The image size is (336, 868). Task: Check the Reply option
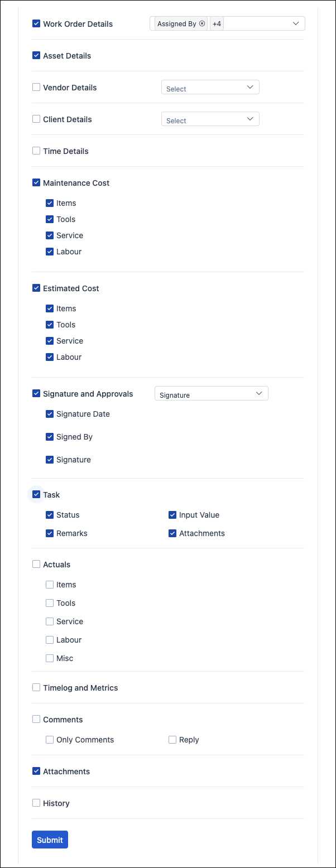[x=172, y=740]
